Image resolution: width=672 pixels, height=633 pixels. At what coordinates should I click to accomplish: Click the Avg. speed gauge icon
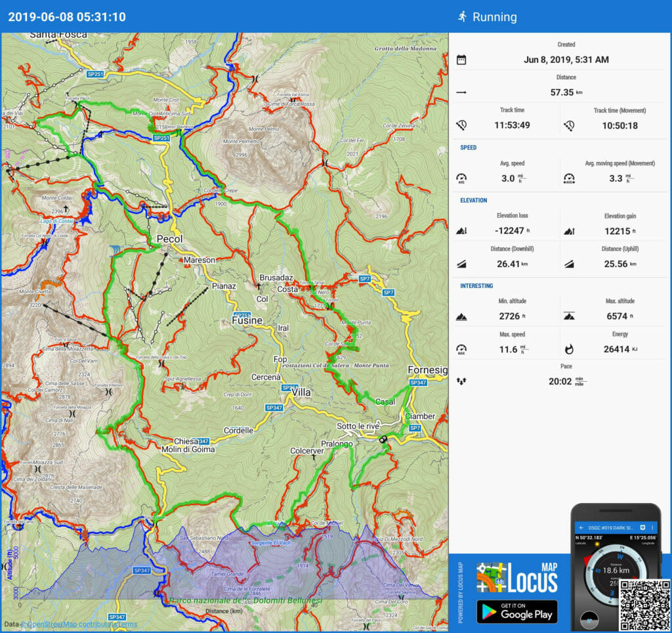click(461, 178)
